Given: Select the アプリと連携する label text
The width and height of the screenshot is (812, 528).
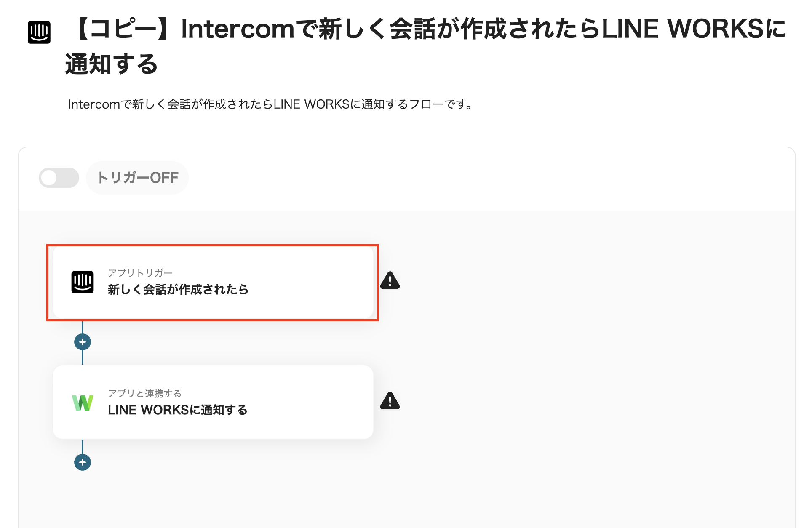Looking at the screenshot, I should [145, 393].
